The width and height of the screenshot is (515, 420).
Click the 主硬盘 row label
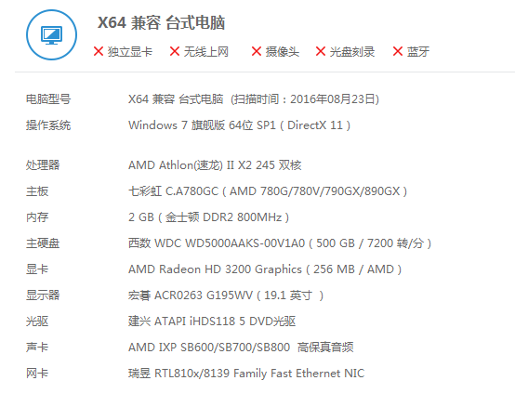click(x=43, y=243)
